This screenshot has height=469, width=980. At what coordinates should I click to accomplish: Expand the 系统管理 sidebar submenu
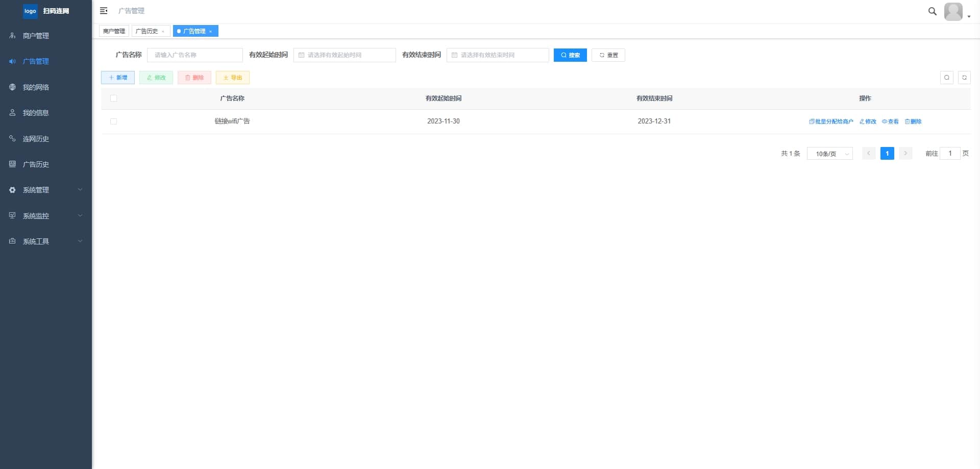coord(46,190)
